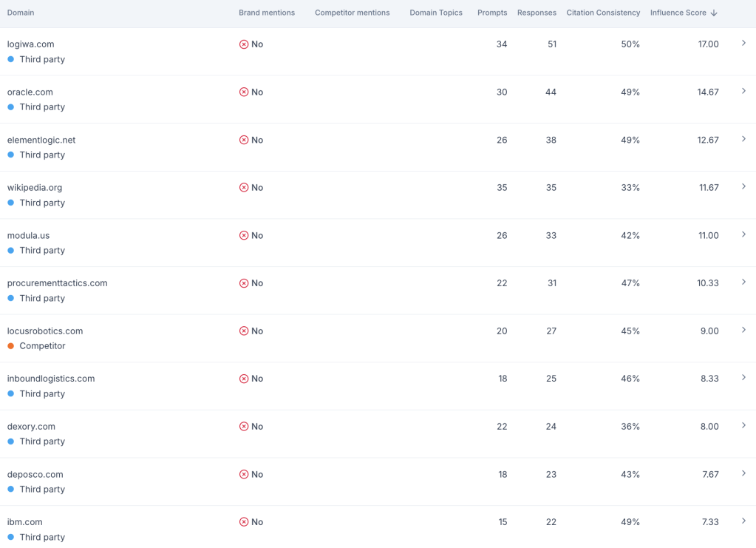
Task: Open the procurementtactics.com domain link
Action: (57, 283)
